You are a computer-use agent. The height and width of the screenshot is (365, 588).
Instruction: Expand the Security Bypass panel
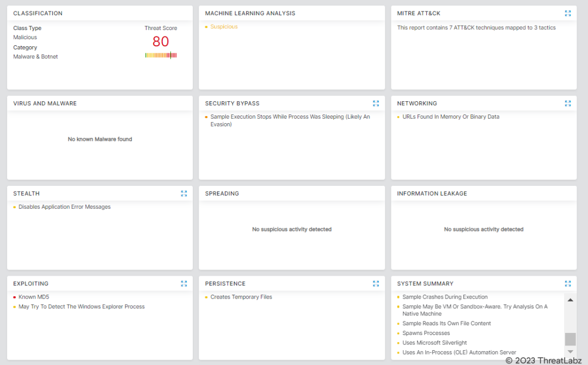[x=376, y=104]
